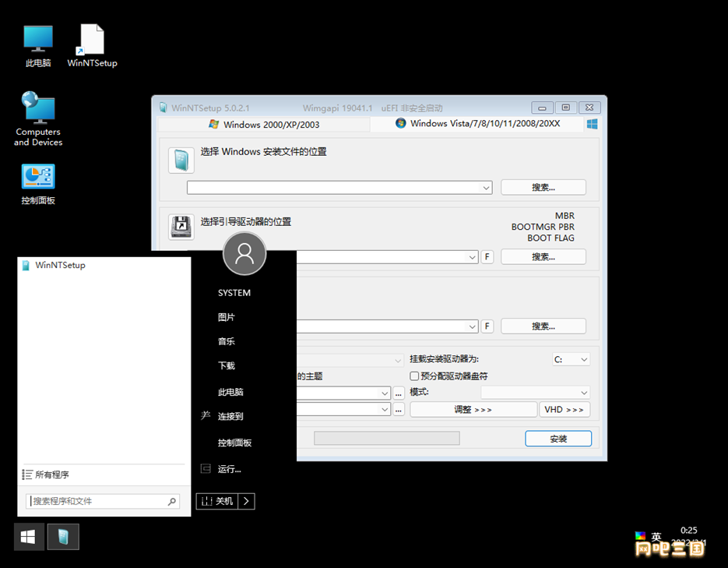
Task: Click the Windows logo icon beside the tabs
Action: click(x=592, y=124)
